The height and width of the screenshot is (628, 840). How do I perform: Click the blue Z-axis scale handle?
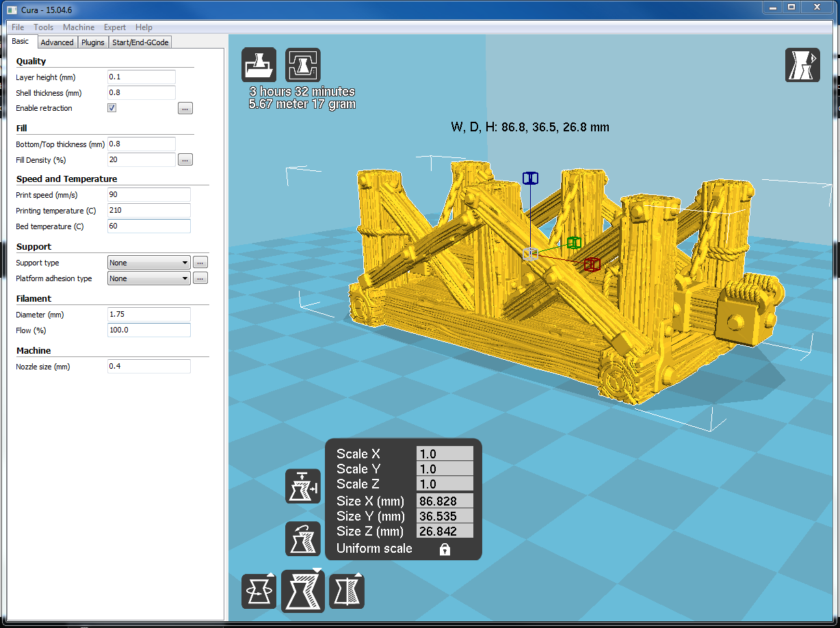click(530, 179)
